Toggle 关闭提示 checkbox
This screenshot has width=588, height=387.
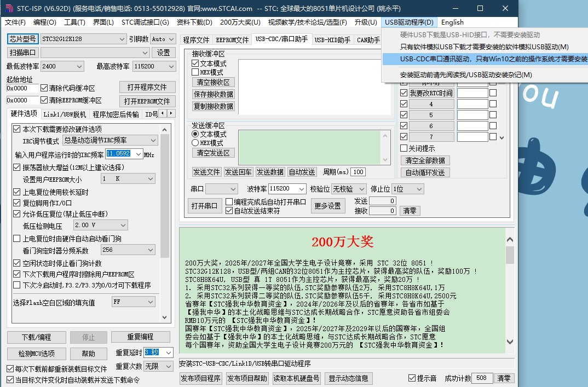(x=404, y=148)
